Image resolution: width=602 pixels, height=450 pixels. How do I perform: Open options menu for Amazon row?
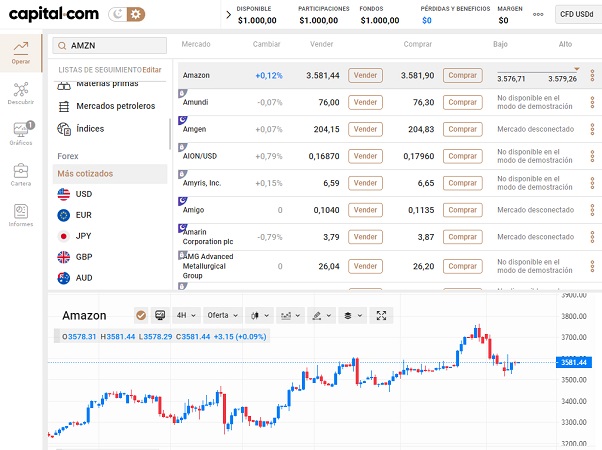[x=592, y=75]
